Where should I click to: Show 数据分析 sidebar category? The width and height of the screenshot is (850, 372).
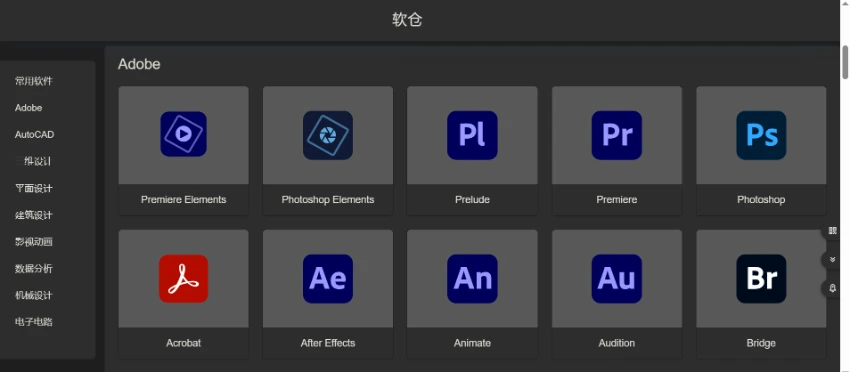(34, 268)
